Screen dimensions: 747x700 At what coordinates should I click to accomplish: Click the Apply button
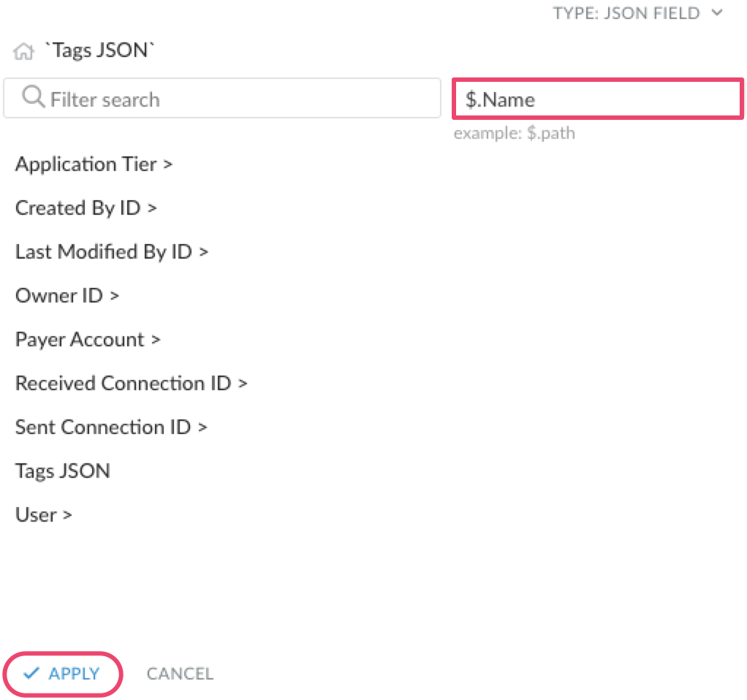63,674
